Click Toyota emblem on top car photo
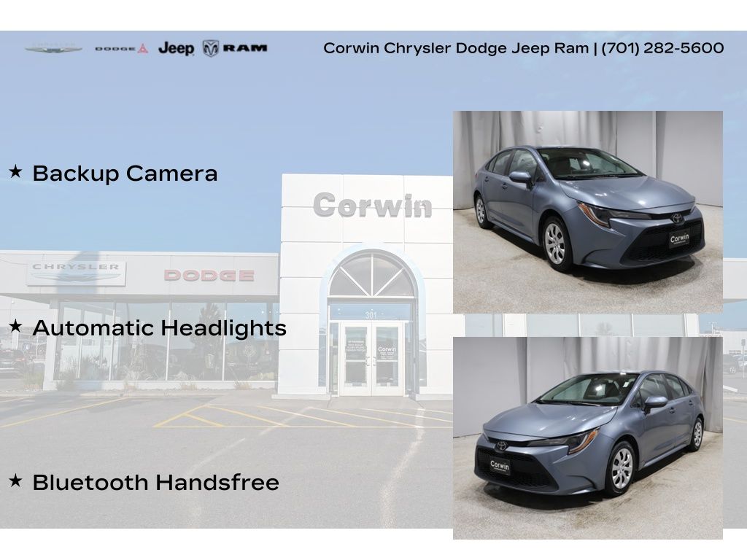 point(678,217)
